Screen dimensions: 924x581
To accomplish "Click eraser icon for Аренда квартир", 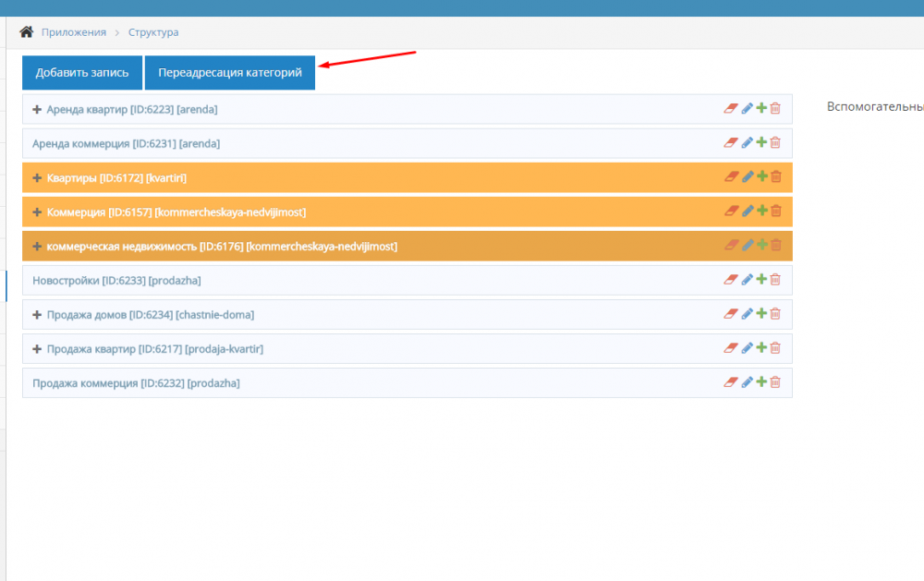I will 731,108.
